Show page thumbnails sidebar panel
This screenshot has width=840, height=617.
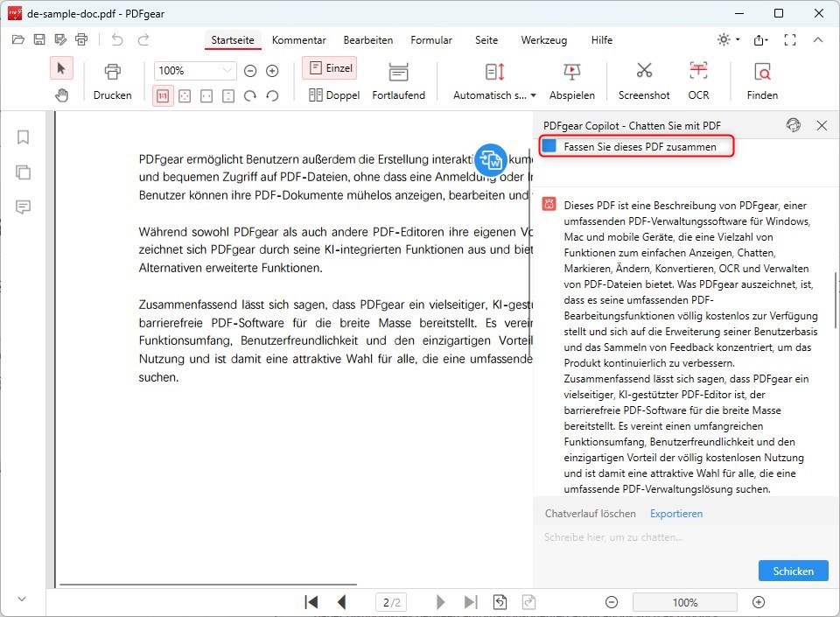pyautogui.click(x=23, y=172)
